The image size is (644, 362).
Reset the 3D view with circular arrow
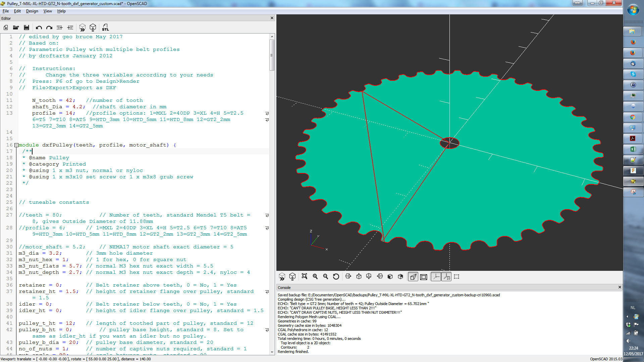click(x=336, y=277)
